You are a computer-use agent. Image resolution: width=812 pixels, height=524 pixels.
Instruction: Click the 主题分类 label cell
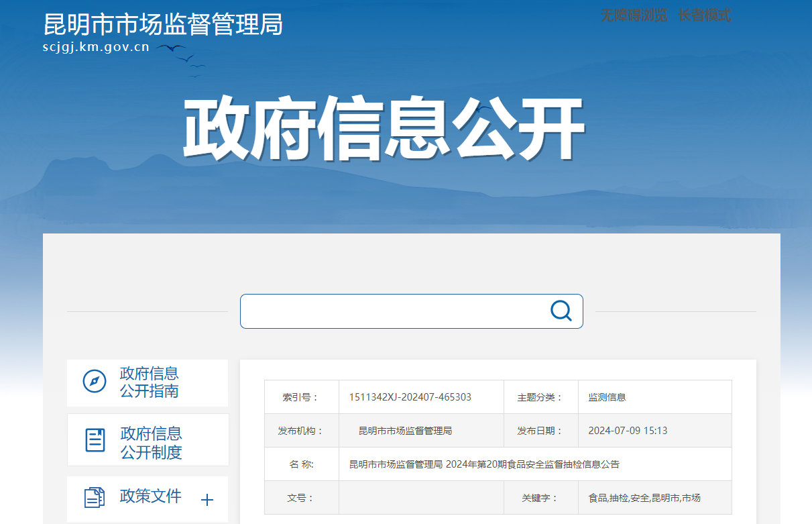coord(541,397)
